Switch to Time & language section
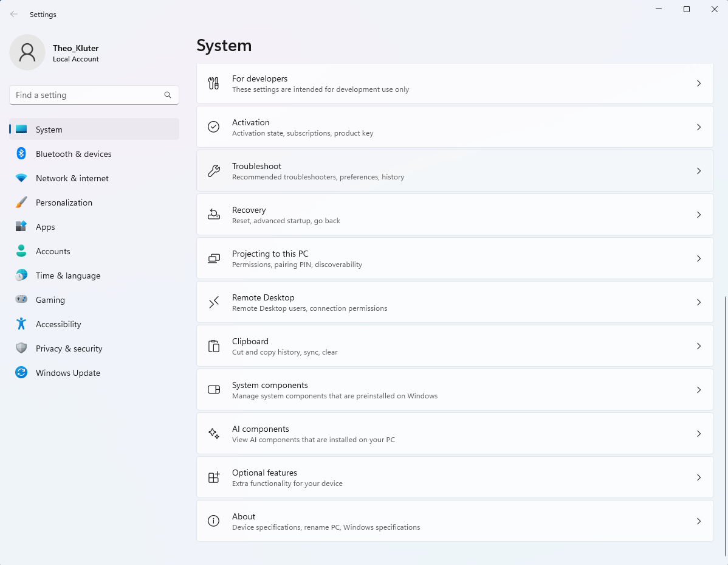Screen dimensions: 728x565 (94, 276)
